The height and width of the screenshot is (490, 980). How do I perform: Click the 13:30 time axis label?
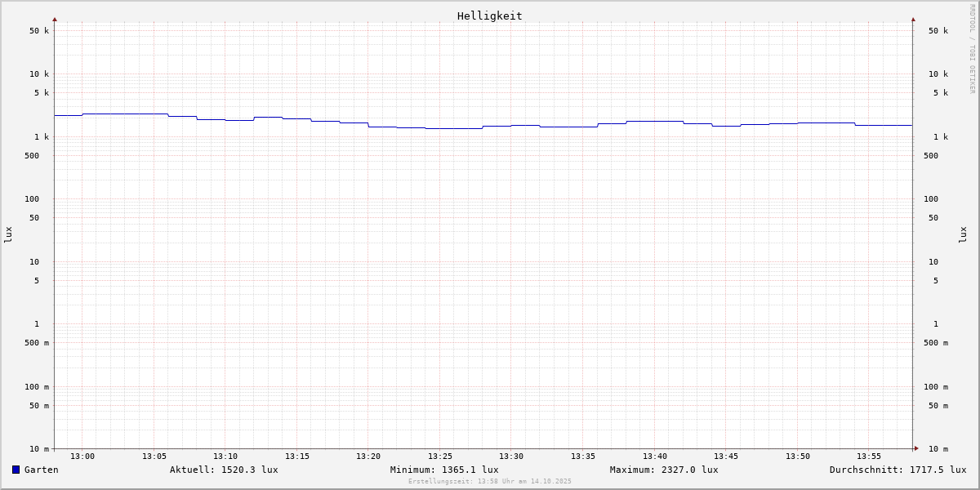[511, 457]
